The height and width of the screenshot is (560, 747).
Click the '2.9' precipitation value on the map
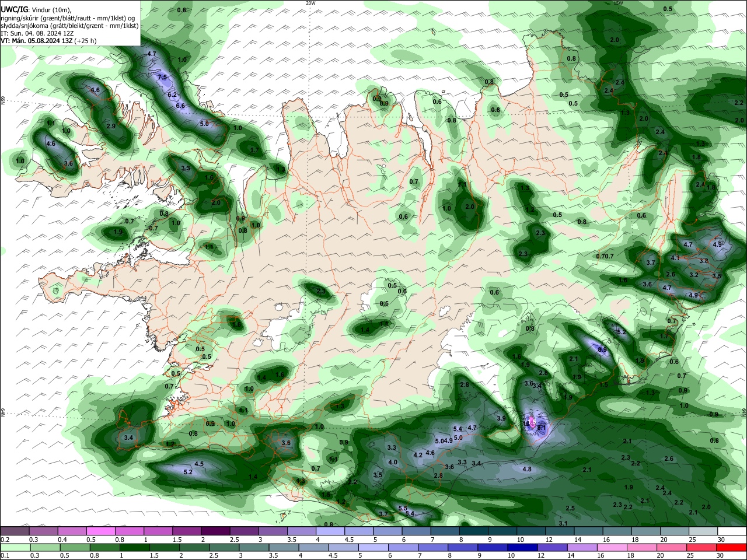(x=111, y=126)
